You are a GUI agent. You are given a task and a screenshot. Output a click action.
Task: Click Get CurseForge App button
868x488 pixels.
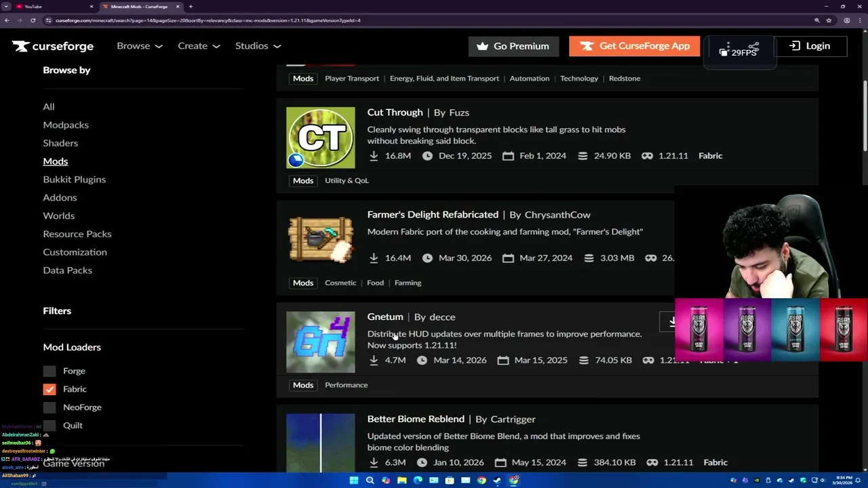coord(635,46)
